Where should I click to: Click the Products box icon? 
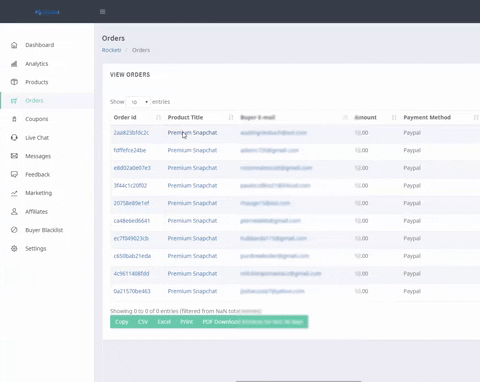click(14, 82)
